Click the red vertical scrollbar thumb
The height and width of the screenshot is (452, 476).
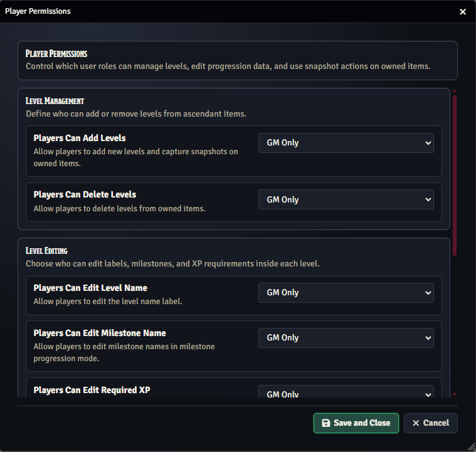(x=455, y=174)
